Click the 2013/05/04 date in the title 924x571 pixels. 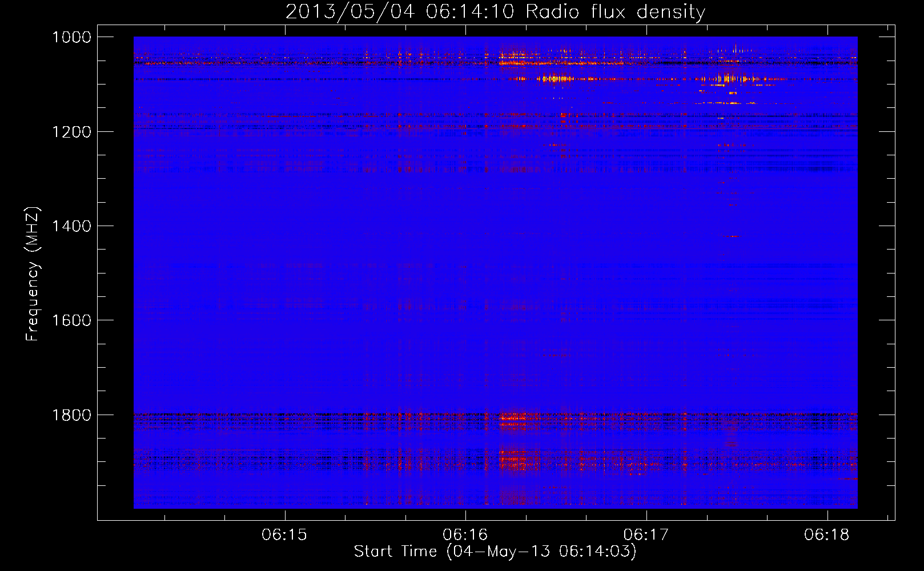(349, 12)
